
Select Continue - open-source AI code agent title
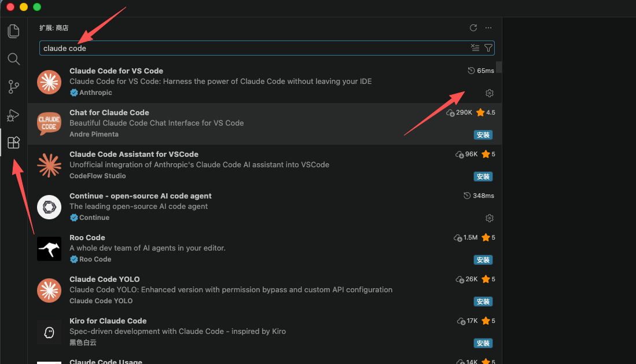pyautogui.click(x=141, y=196)
